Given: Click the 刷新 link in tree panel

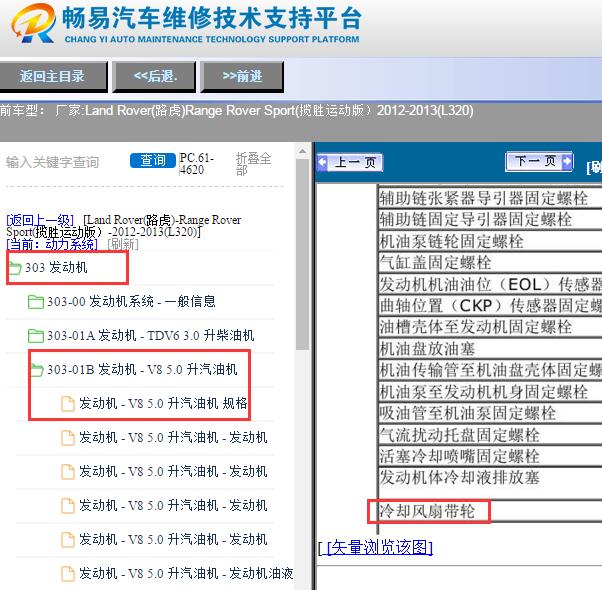Looking at the screenshot, I should 123,244.
